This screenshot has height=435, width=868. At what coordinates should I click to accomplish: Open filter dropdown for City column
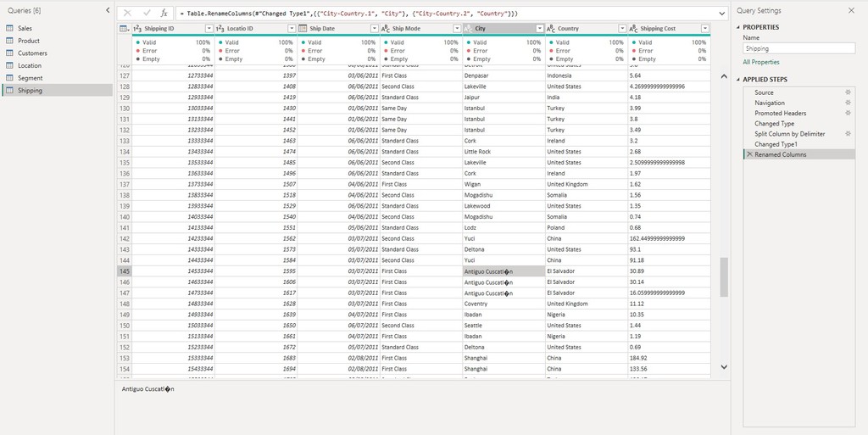tap(540, 28)
